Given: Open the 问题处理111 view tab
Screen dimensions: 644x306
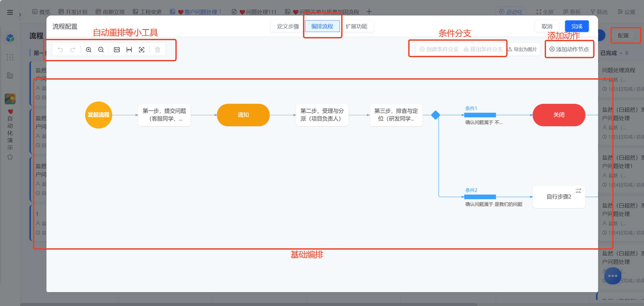Looking at the screenshot, I should 254,12.
